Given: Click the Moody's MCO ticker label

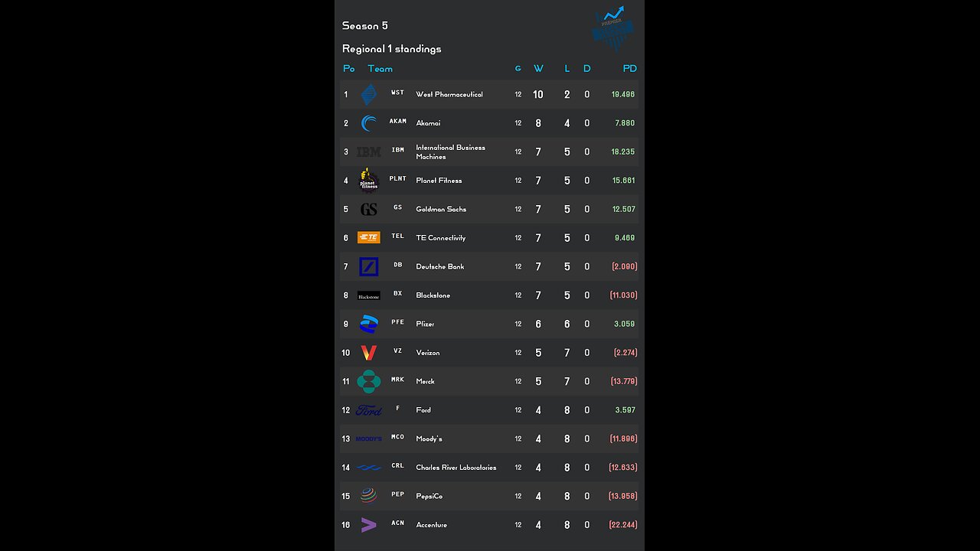Looking at the screenshot, I should [x=397, y=437].
